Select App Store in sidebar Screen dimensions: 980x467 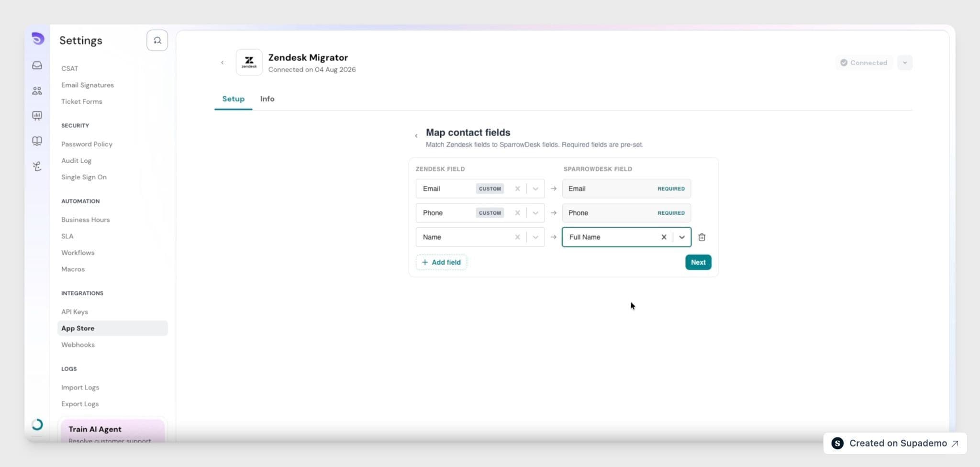point(112,328)
